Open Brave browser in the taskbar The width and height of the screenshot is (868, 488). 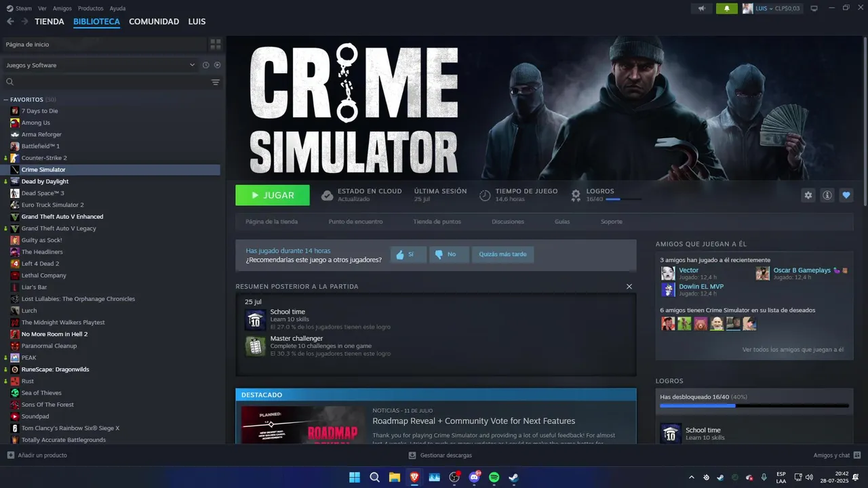414,477
